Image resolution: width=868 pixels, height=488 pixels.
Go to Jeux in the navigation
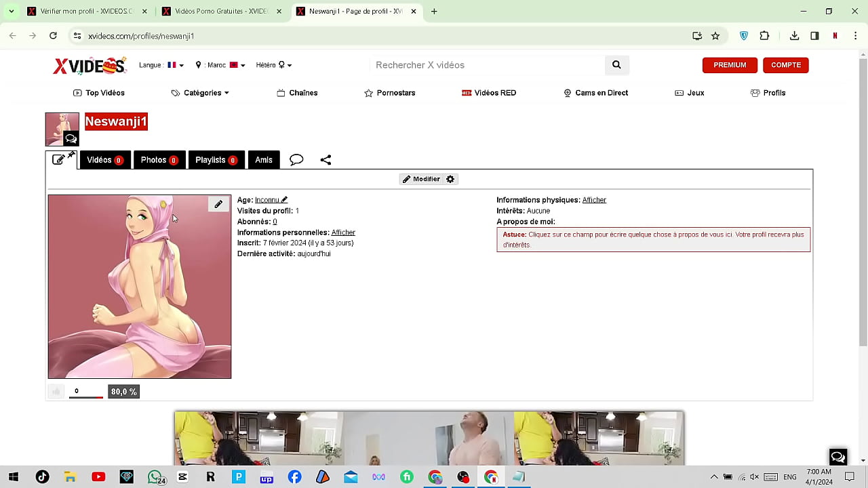click(x=690, y=93)
